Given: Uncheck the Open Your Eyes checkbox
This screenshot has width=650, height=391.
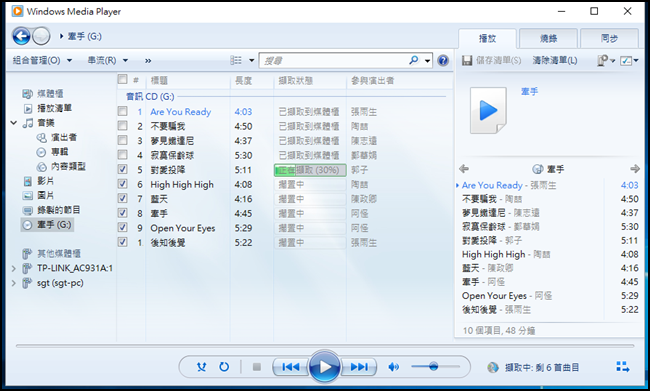Looking at the screenshot, I should (x=122, y=227).
